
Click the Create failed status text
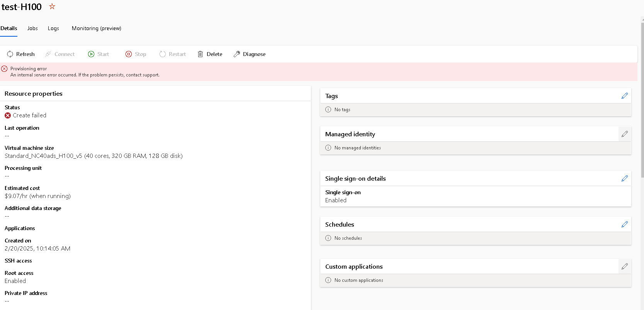(29, 115)
